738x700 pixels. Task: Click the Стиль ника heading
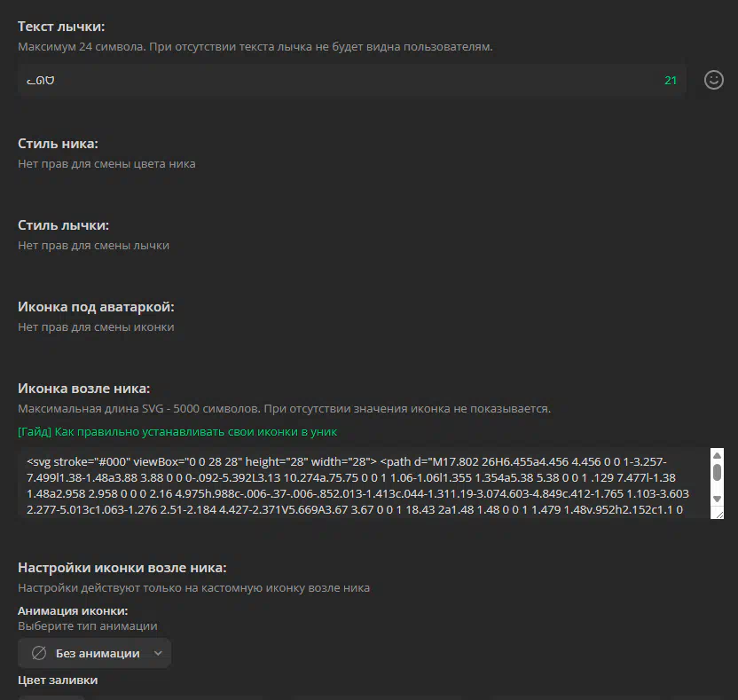pyautogui.click(x=58, y=144)
